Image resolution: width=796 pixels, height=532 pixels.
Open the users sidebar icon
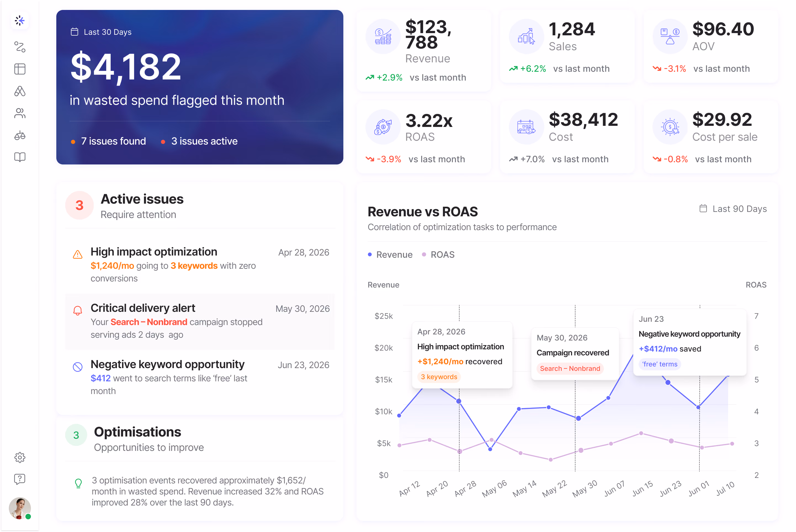[20, 113]
